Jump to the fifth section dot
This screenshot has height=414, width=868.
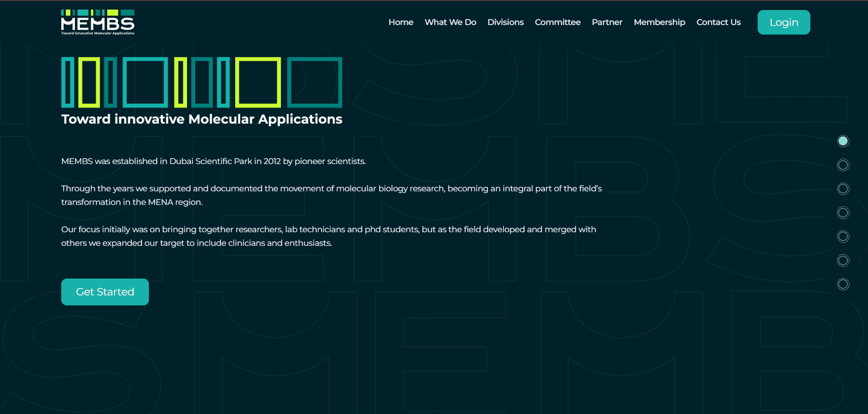[x=843, y=236]
